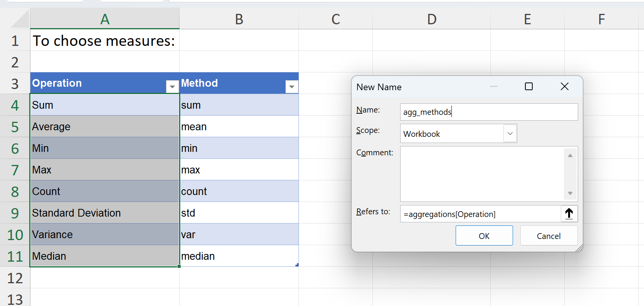Screen dimensions: 644x306
Task: Close the New Name dialog
Action: coord(564,87)
